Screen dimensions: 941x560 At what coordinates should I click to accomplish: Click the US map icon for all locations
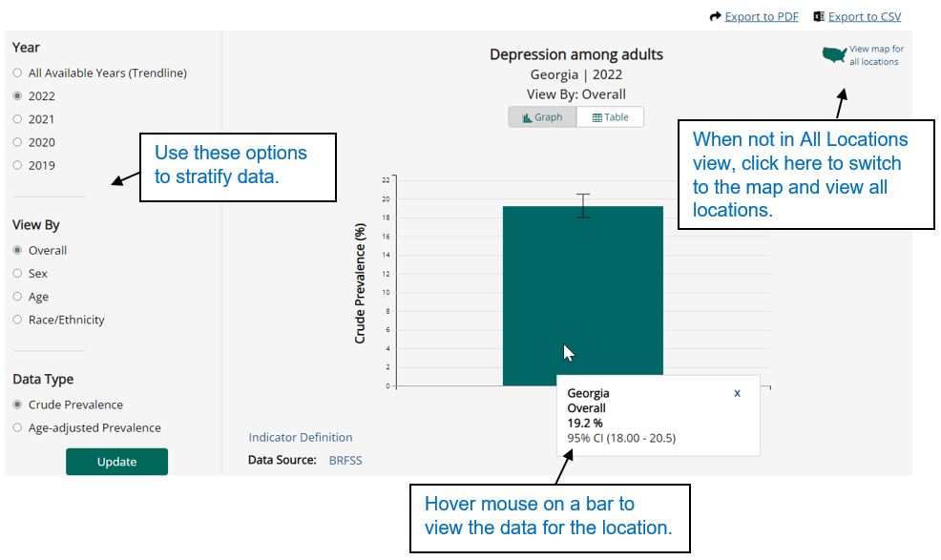(x=835, y=53)
